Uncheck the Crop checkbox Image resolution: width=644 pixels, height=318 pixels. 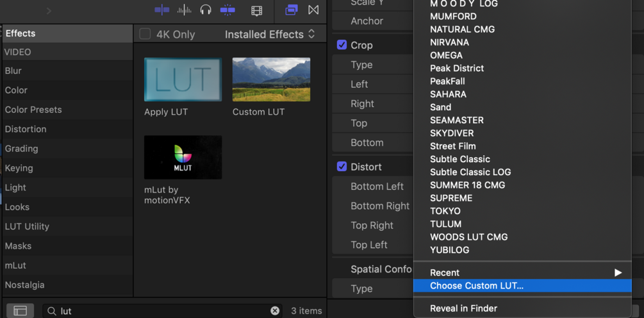click(x=342, y=45)
